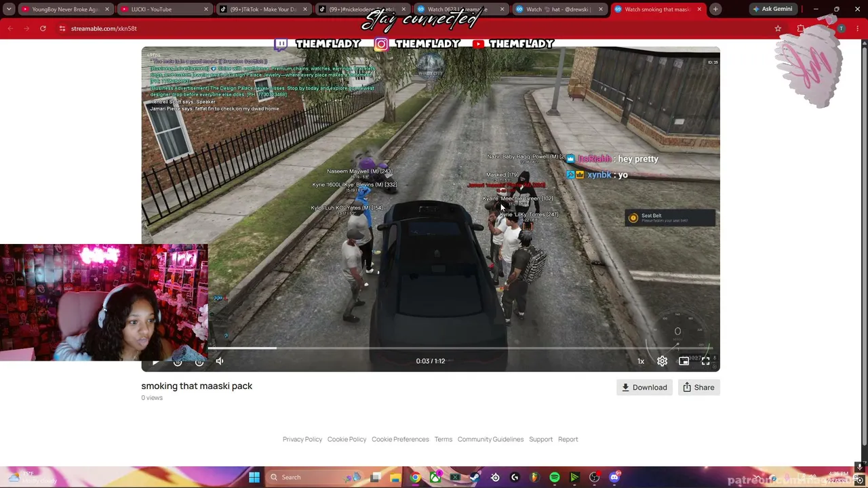Switch to Watch hat @drewski tab
This screenshot has width=868, height=488.
tap(559, 9)
